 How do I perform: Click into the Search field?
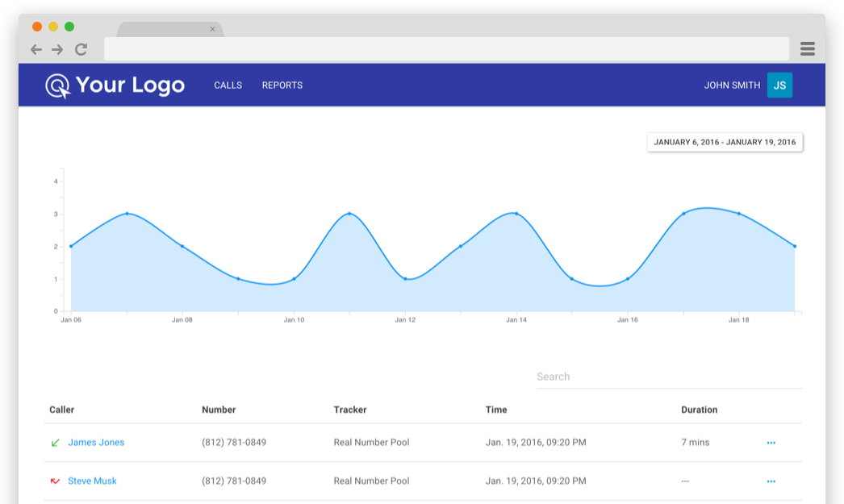tap(669, 377)
